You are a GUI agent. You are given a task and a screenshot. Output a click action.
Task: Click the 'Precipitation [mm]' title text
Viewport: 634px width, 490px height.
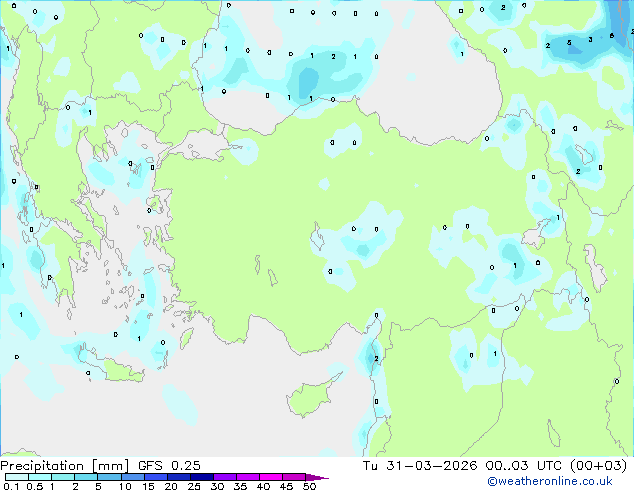(x=64, y=466)
